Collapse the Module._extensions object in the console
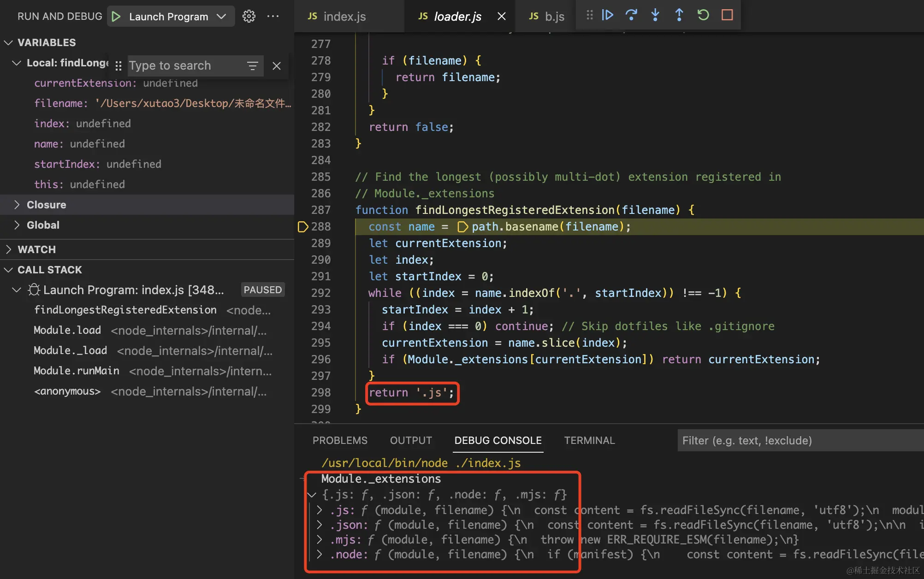Viewport: 924px width, 579px height. 312,495
